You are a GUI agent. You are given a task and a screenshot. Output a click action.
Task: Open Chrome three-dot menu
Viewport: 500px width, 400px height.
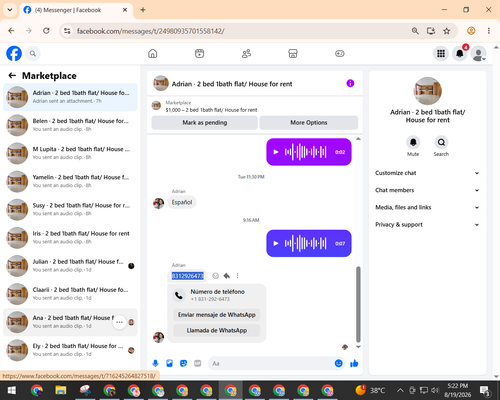pyautogui.click(x=489, y=31)
